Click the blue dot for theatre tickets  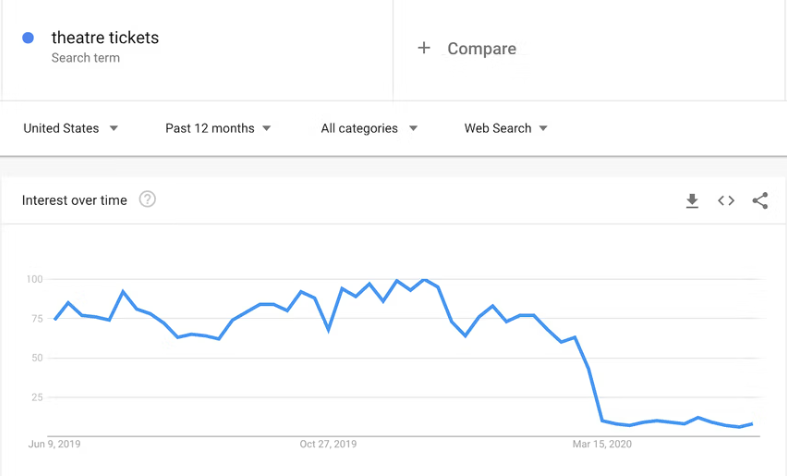pyautogui.click(x=28, y=38)
